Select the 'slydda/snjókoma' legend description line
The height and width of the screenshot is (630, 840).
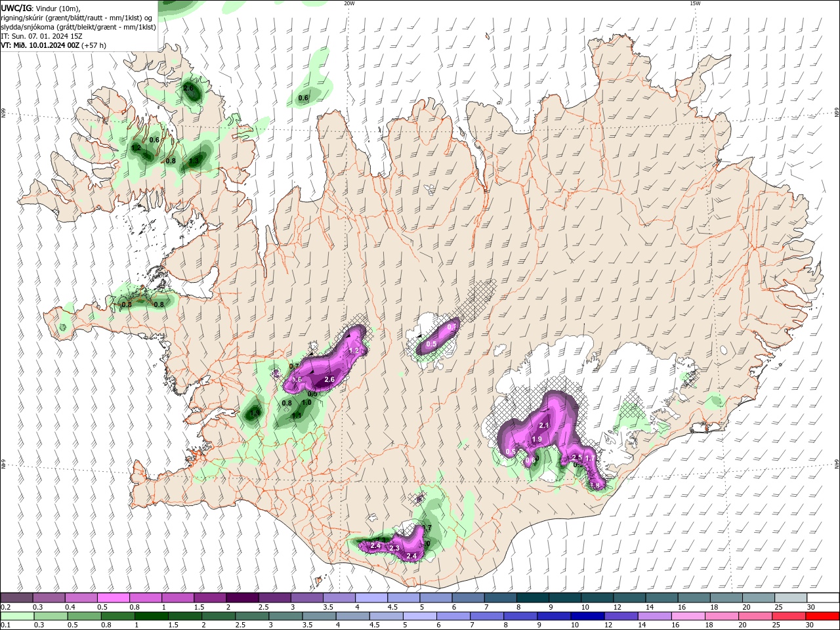pos(78,27)
